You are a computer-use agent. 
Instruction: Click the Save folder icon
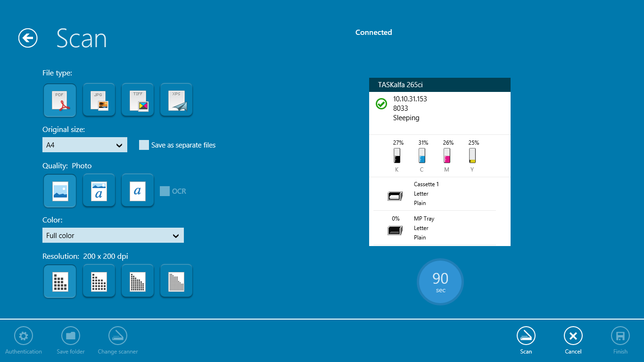point(71,336)
